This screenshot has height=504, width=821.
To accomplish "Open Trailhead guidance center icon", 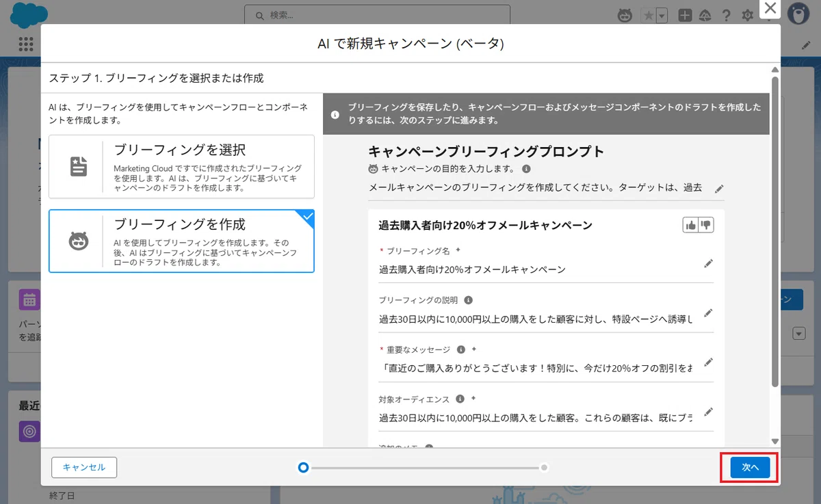I will tap(705, 16).
